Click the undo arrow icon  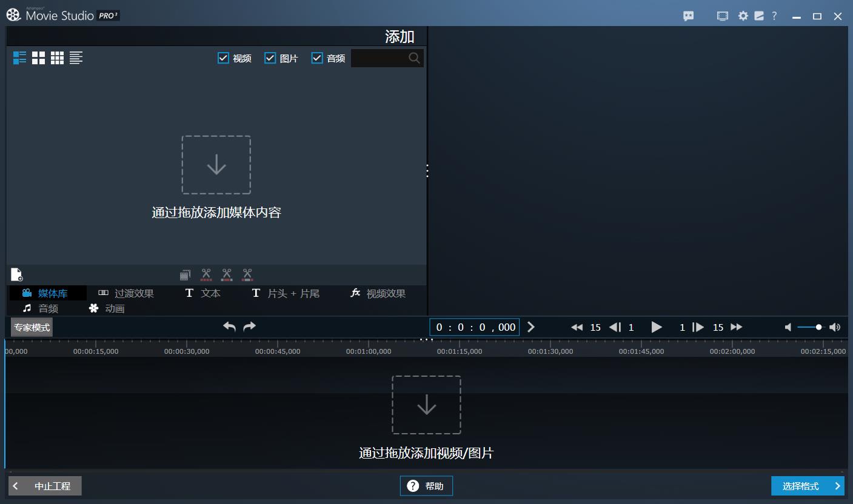click(229, 327)
